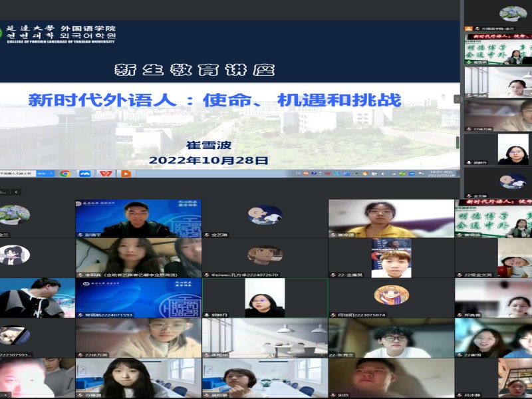The image size is (532, 399).
Task: Open Google Chrome from the taskbar
Action: [x=65, y=174]
